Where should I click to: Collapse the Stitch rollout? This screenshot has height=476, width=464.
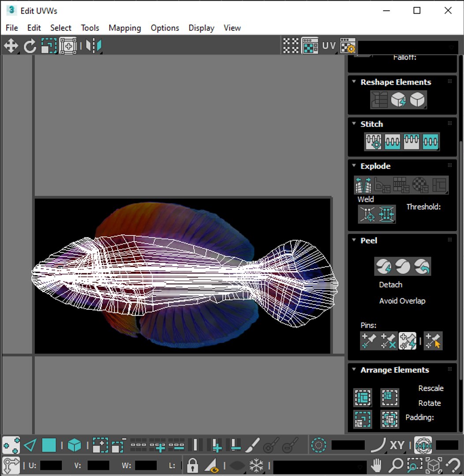tap(354, 124)
